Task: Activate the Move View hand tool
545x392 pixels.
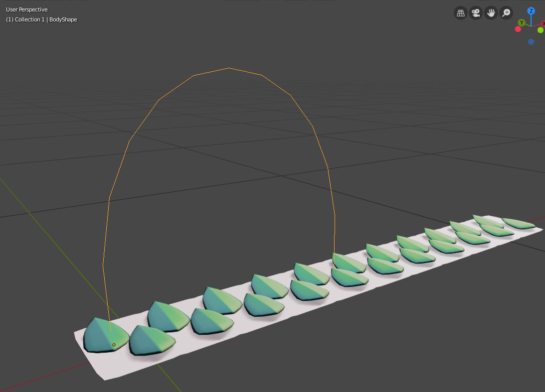Action: (491, 12)
